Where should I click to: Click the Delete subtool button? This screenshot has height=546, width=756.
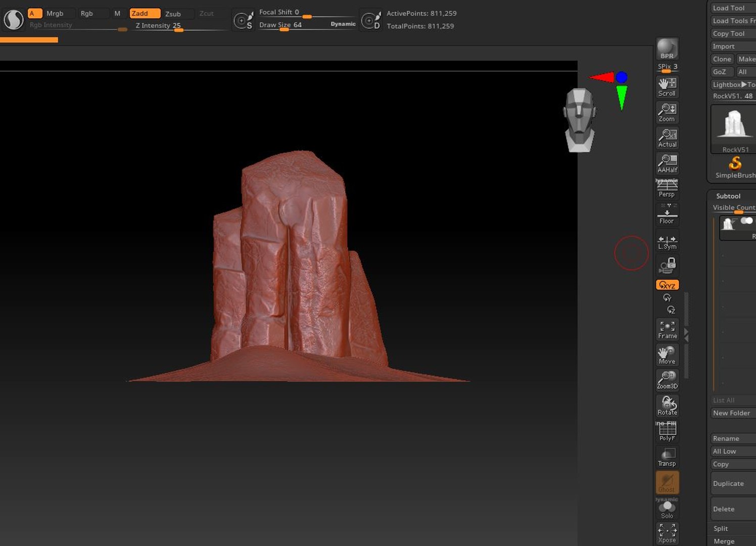click(x=733, y=509)
